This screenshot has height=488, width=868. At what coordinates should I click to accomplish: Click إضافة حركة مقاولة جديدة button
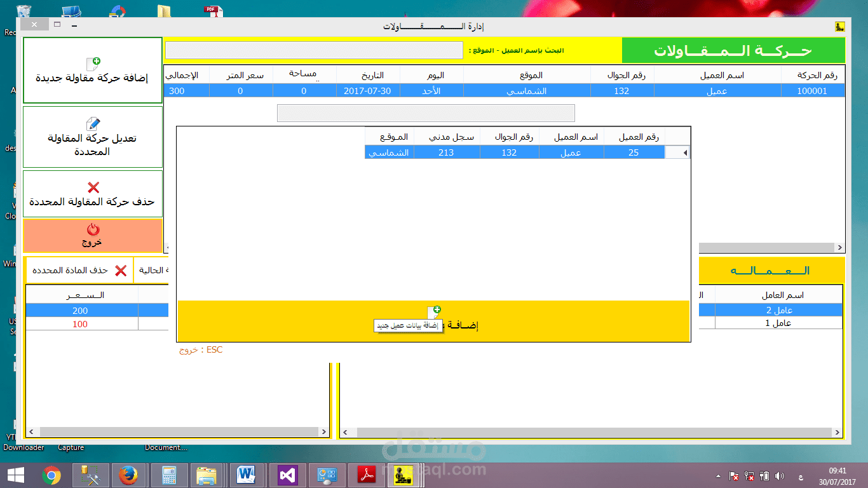[93, 70]
